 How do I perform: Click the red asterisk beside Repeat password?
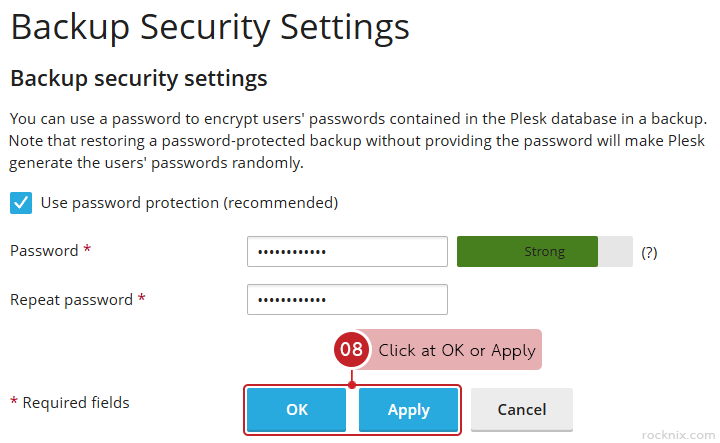[141, 299]
